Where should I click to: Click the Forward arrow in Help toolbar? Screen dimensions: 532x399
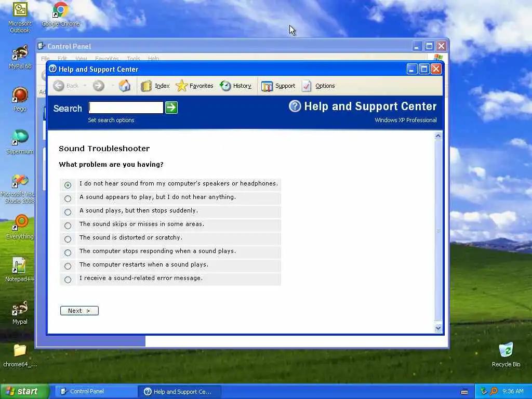98,86
